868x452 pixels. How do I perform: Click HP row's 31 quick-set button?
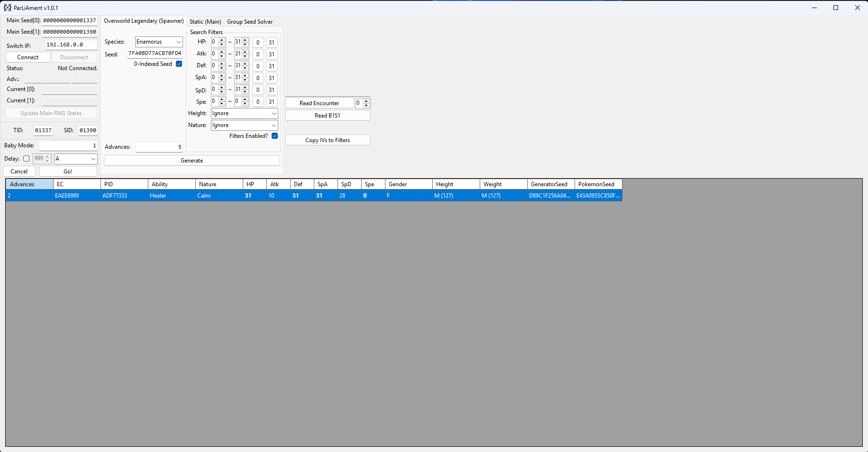(x=272, y=42)
